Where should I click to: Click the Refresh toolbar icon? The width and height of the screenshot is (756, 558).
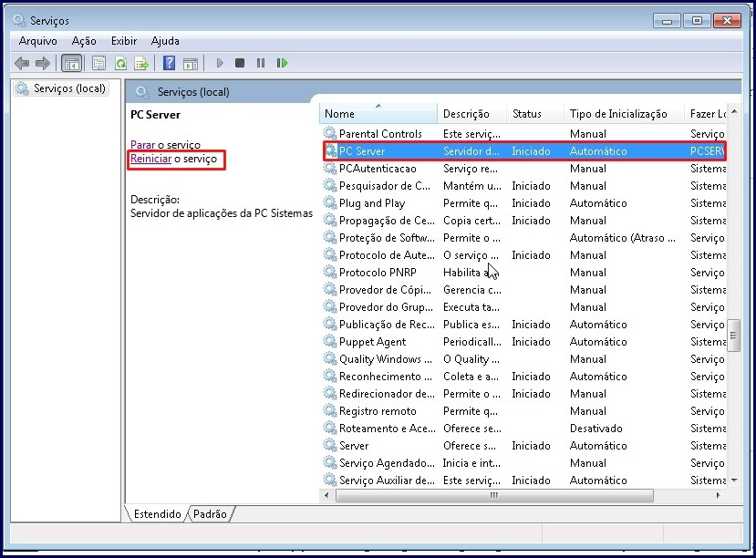pos(120,63)
